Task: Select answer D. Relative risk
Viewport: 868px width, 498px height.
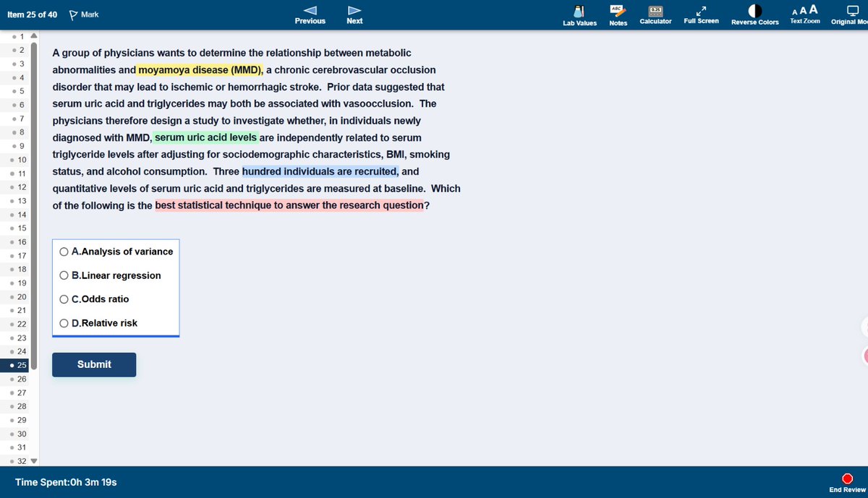Action: tap(98, 323)
